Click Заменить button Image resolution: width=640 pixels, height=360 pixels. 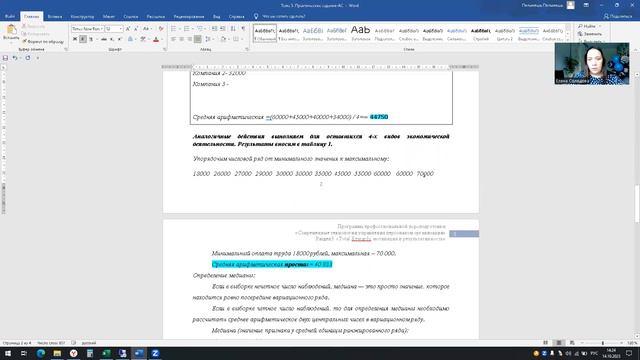point(590,34)
